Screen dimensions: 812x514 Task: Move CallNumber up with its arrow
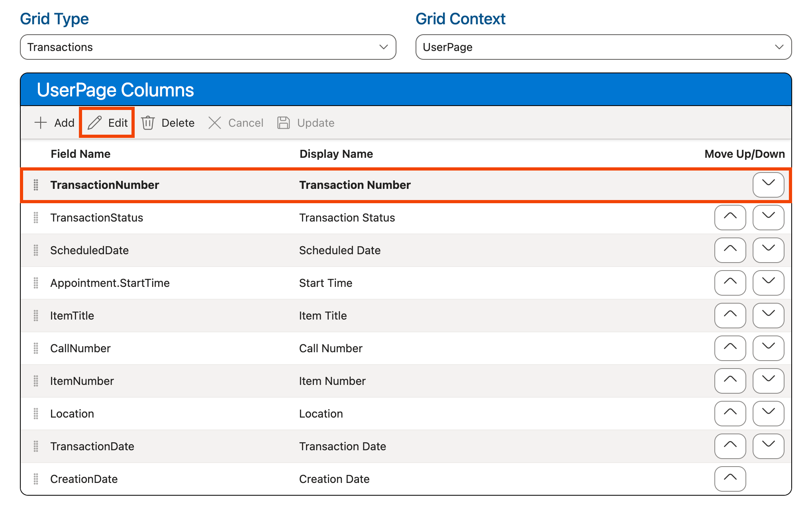pyautogui.click(x=730, y=348)
